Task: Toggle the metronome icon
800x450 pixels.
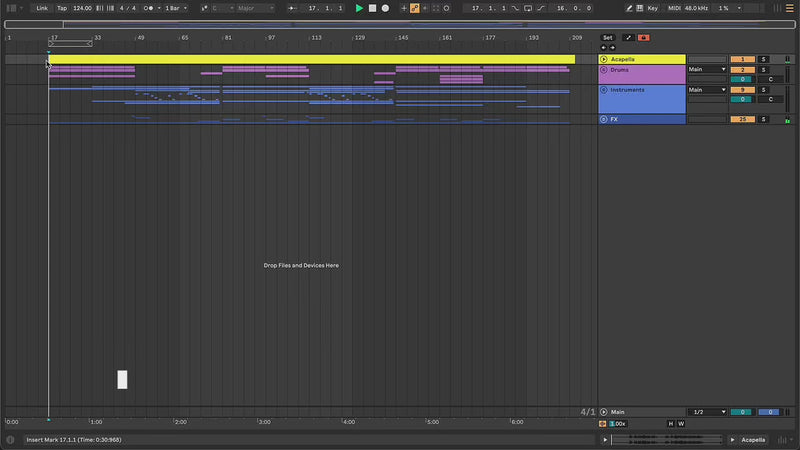Action: (150, 8)
